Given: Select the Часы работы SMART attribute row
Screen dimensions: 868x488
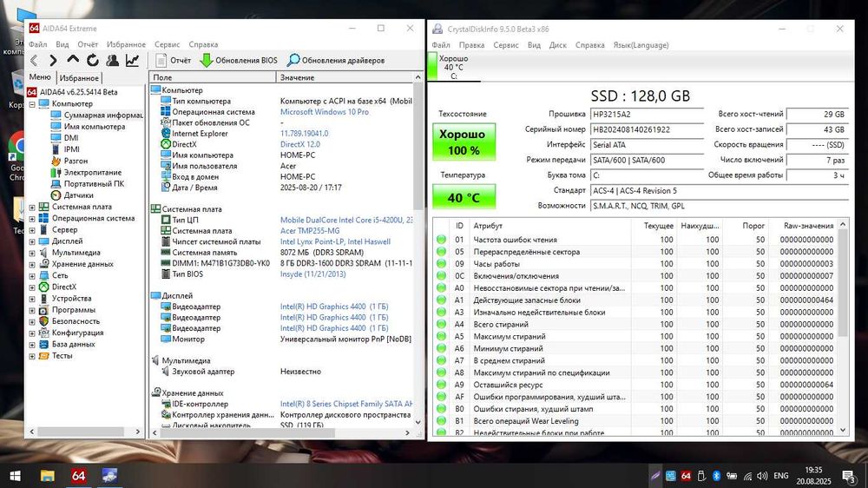Looking at the screenshot, I should pos(635,264).
